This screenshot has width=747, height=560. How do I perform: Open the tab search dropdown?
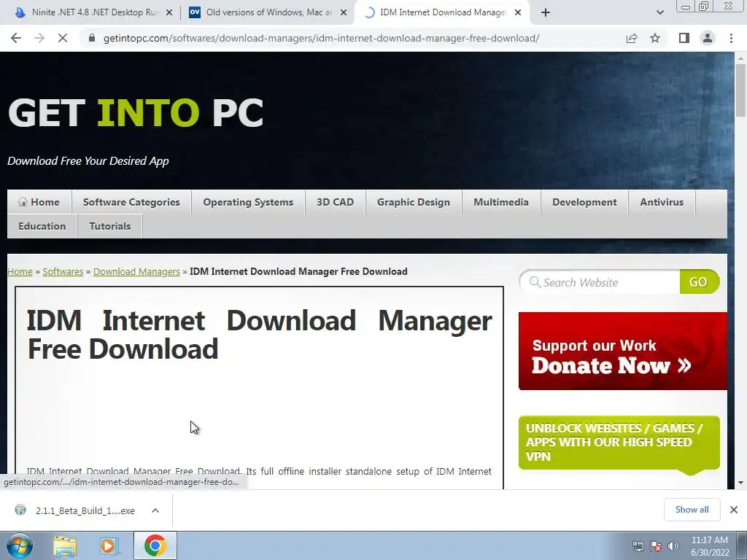pos(659,12)
